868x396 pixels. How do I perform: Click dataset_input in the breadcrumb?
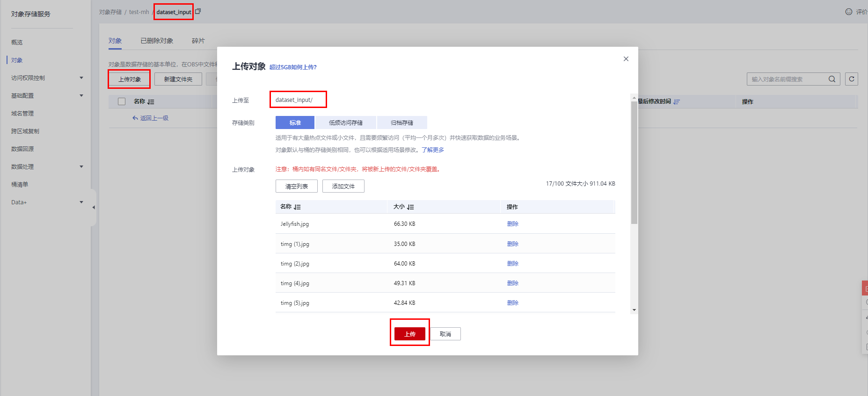click(x=174, y=12)
